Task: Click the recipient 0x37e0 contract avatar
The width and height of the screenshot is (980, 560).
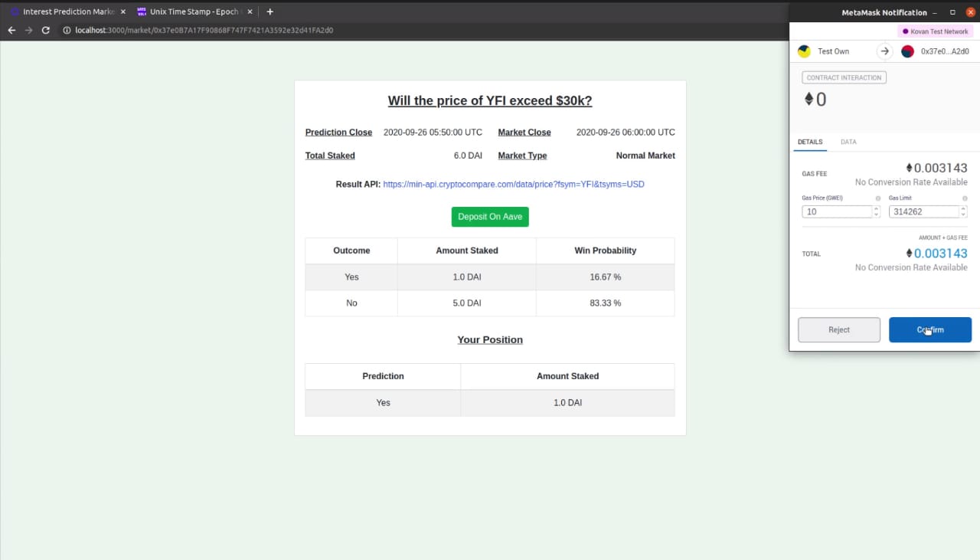Action: pos(907,51)
